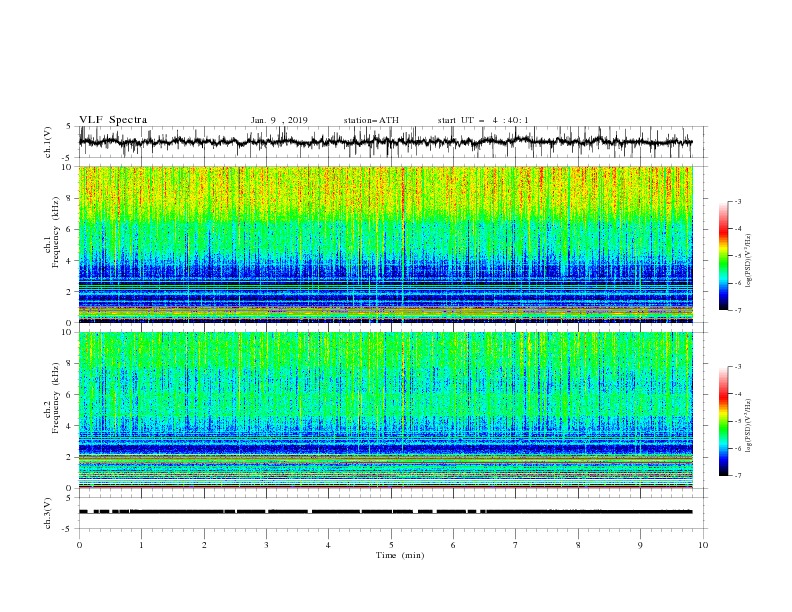Click the "VLF Spectra" title text
The height and width of the screenshot is (612, 792).
coord(113,120)
